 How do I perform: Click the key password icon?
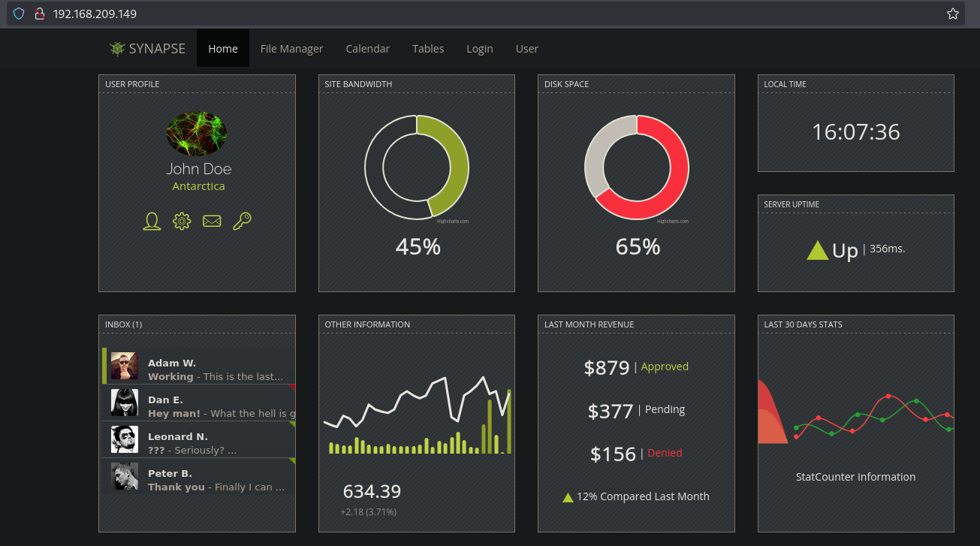pyautogui.click(x=242, y=221)
